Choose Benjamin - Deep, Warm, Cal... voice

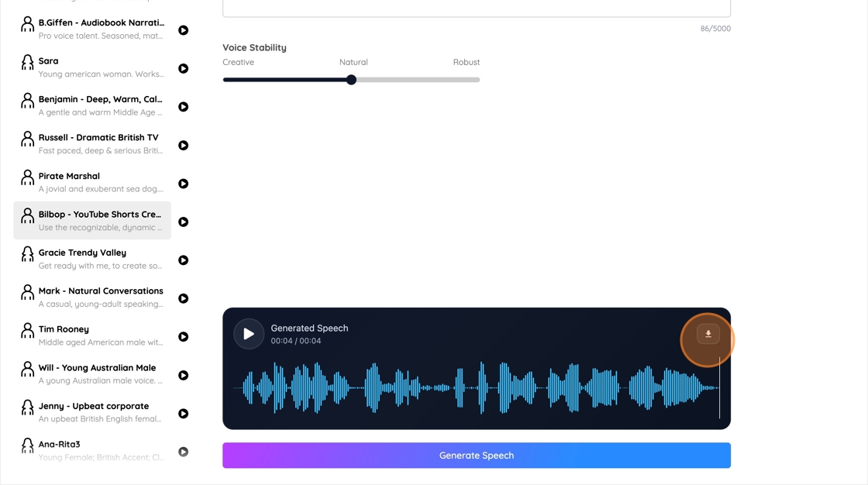(x=100, y=99)
